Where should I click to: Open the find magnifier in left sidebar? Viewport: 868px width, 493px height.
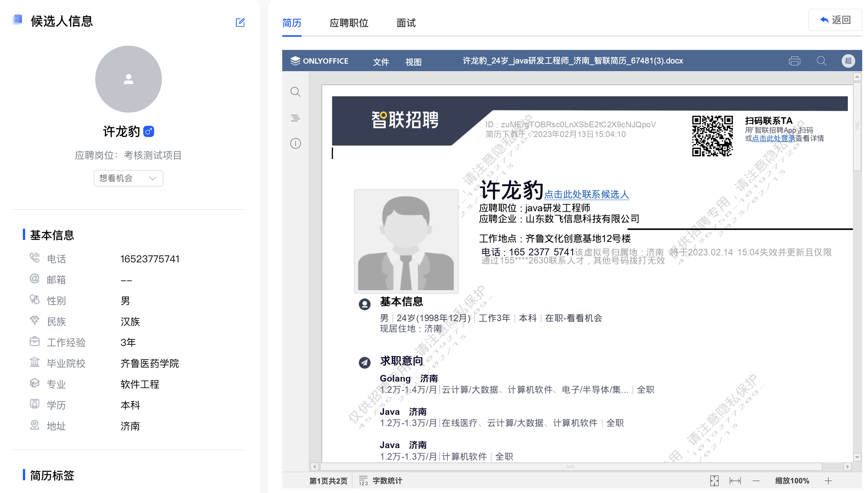coord(295,92)
